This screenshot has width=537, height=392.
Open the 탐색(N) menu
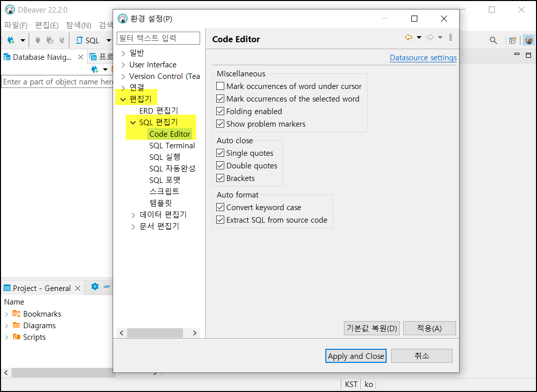[79, 25]
